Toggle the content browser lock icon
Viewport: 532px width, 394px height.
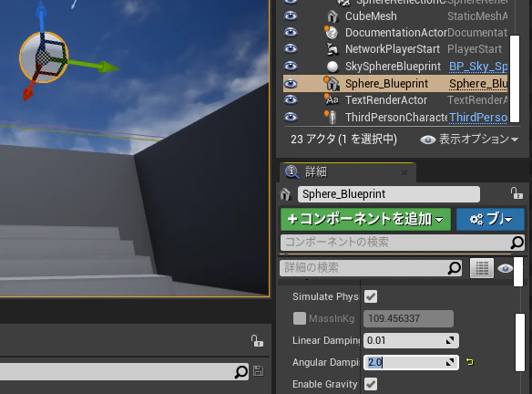point(257,341)
